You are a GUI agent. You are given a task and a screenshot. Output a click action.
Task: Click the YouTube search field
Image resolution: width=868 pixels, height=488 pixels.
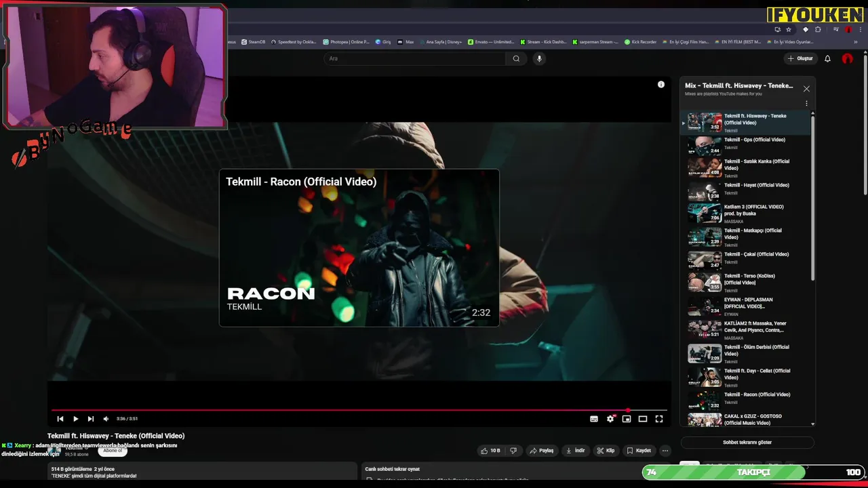pyautogui.click(x=414, y=59)
